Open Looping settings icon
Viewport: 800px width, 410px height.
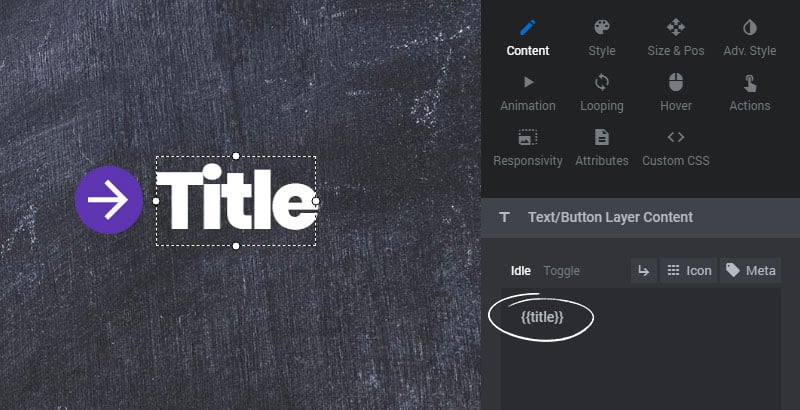pos(602,82)
